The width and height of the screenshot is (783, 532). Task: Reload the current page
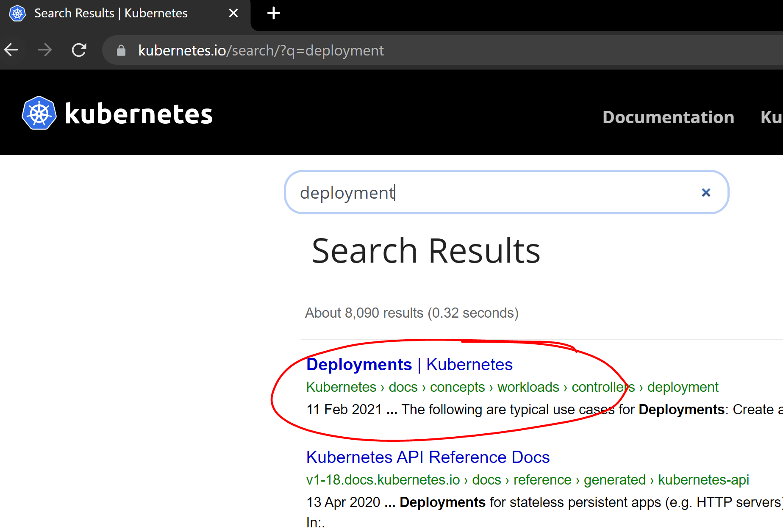[79, 50]
